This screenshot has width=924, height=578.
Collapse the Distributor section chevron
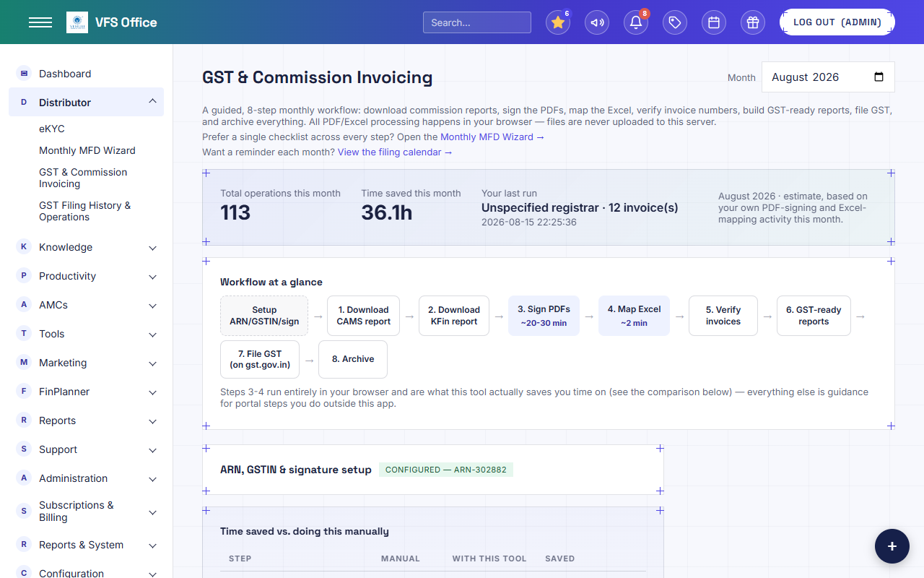152,102
